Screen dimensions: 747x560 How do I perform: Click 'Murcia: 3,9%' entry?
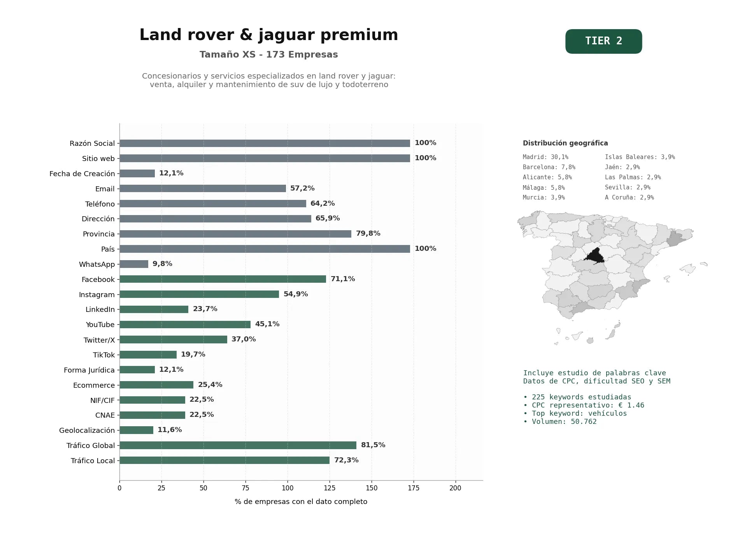[544, 198]
